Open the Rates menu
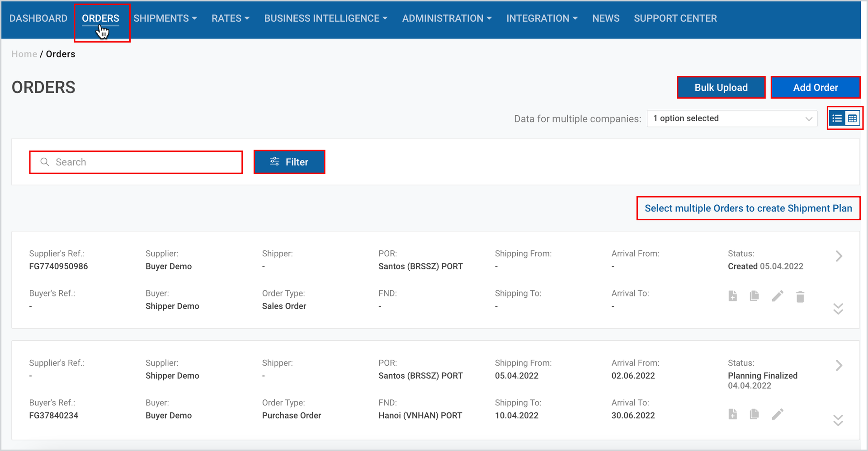 click(231, 19)
